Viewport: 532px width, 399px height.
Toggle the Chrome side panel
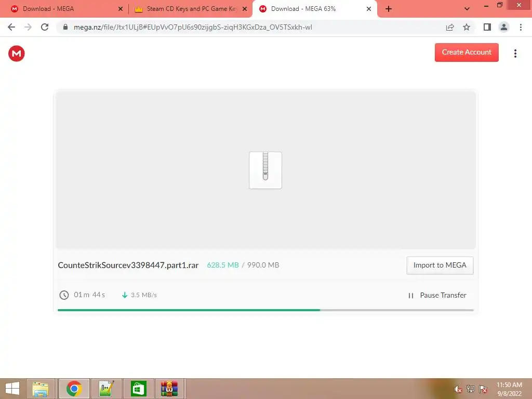(487, 27)
